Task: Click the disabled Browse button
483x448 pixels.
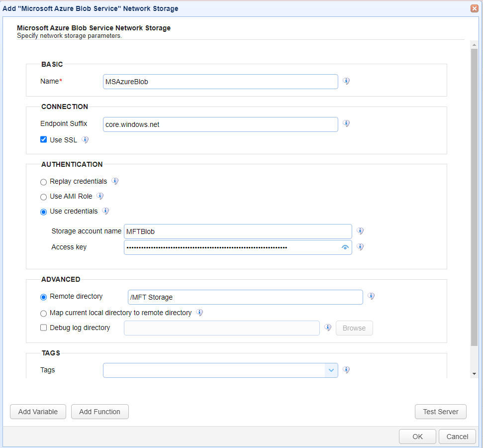Action: pos(354,328)
